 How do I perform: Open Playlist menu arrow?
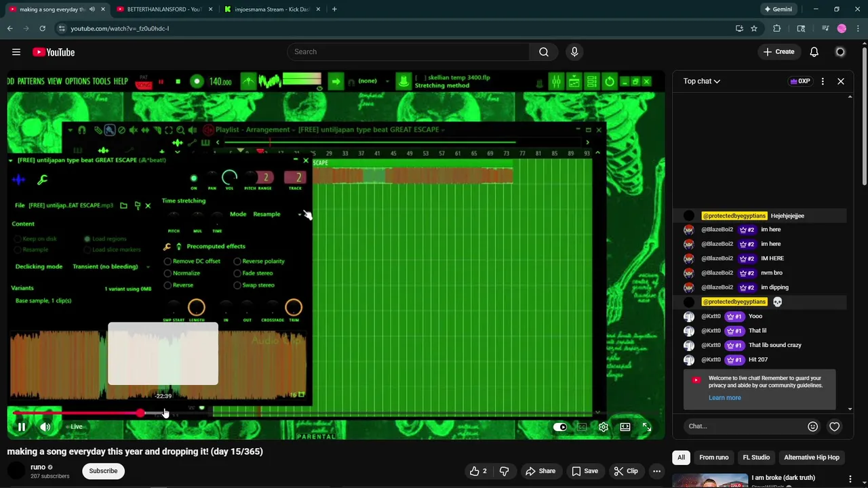tap(70, 130)
